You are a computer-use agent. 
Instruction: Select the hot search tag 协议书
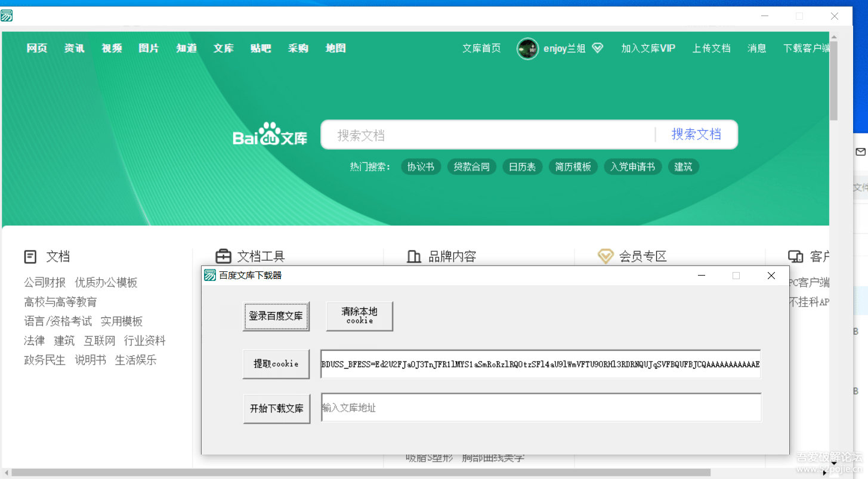(x=421, y=167)
